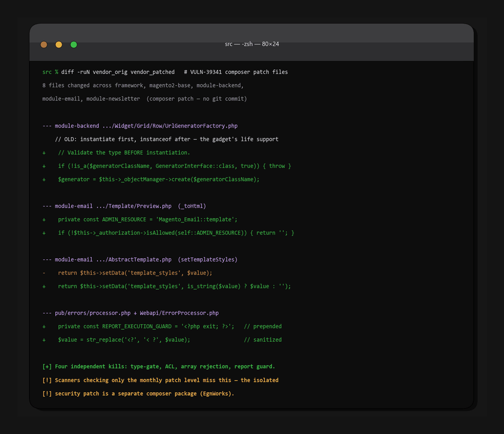This screenshot has height=434, width=504.
Task: Select the REPORT_EXECUTION_GUARD constant line
Action: click(x=138, y=327)
